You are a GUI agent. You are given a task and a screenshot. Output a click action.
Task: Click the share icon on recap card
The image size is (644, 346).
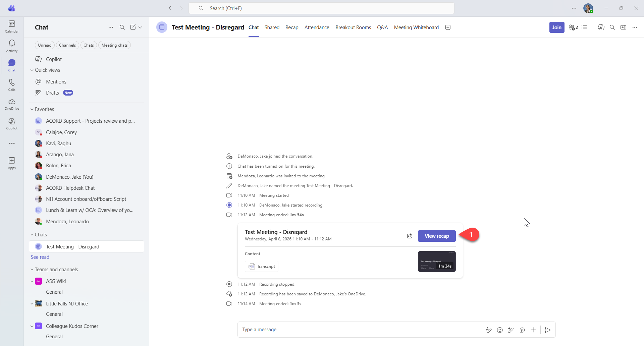coord(410,236)
